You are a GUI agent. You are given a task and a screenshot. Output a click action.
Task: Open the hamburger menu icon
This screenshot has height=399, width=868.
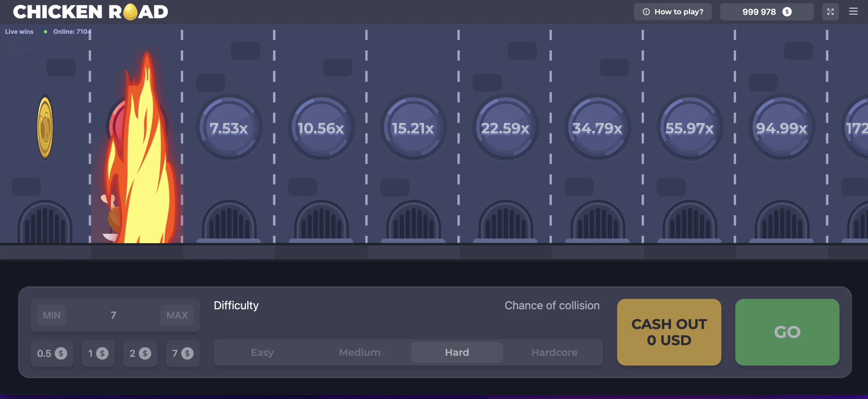[x=853, y=12]
